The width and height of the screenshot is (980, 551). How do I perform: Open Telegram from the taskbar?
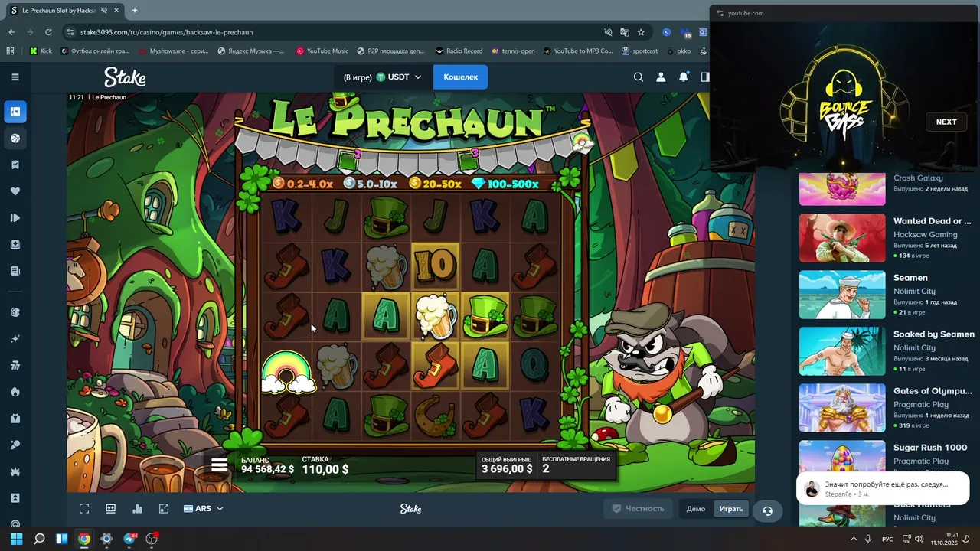click(x=129, y=539)
